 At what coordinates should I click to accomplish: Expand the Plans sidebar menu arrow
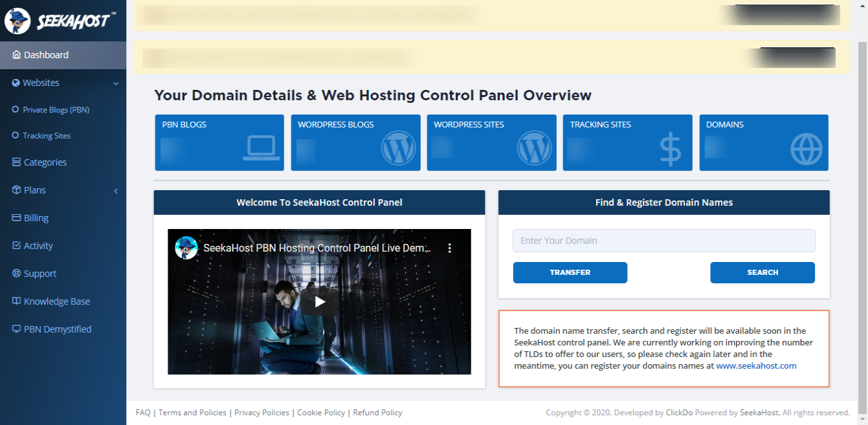116,191
